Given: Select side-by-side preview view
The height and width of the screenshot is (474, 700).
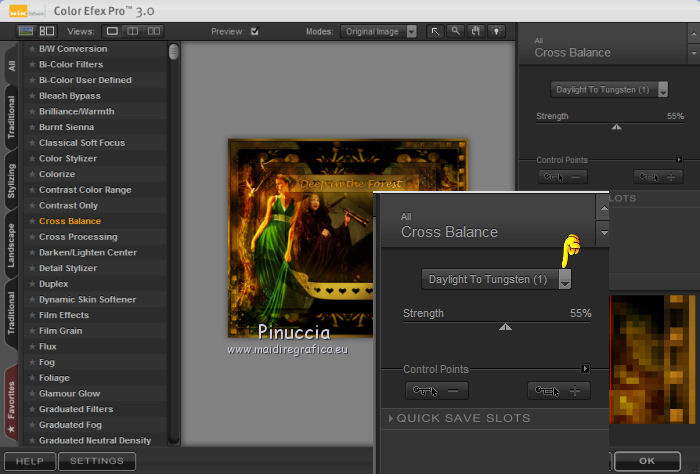Looking at the screenshot, I should [154, 31].
